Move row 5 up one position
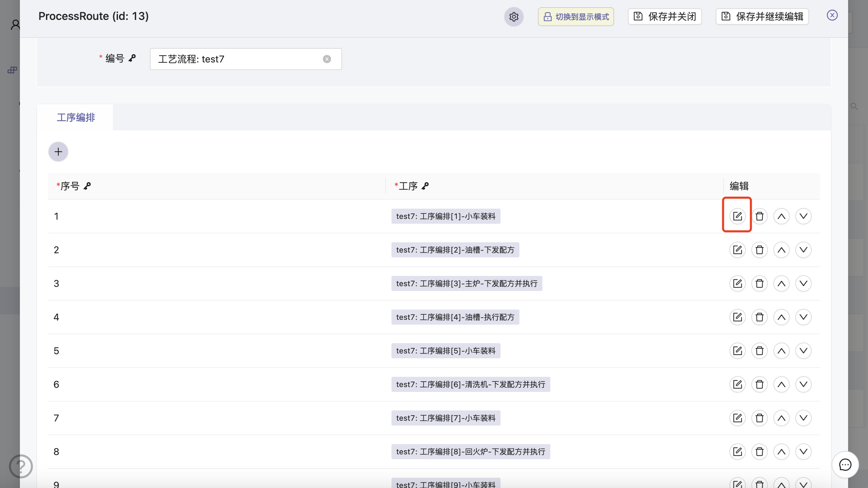Image resolution: width=868 pixels, height=488 pixels. [781, 351]
